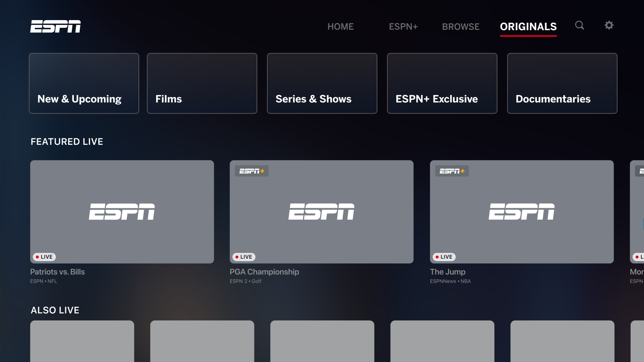The height and width of the screenshot is (362, 644).
Task: Click the LIVE badge on The Jump
Action: [x=444, y=257]
